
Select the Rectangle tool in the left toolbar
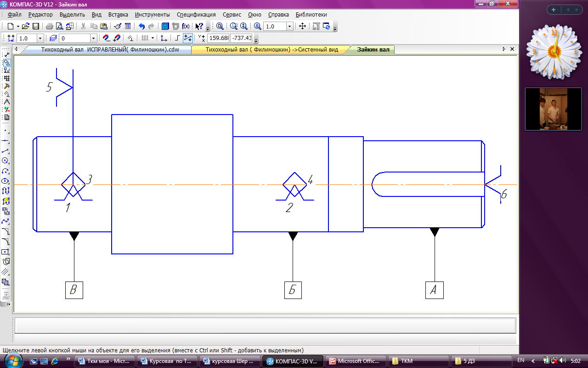point(6,252)
